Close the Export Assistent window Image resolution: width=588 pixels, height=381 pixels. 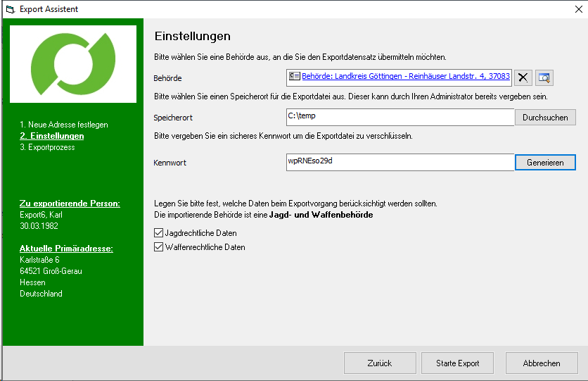click(570, 9)
